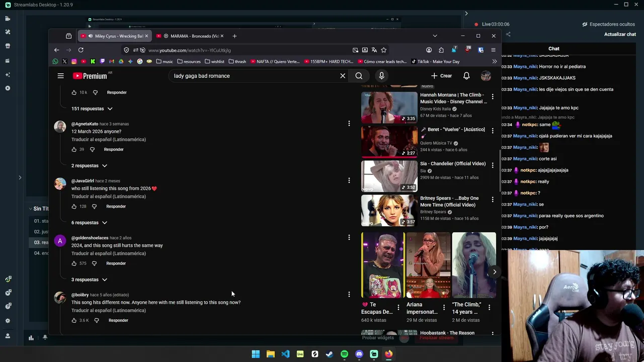The image size is (644, 362).
Task: Start voice search with microphone icon
Action: (381, 76)
